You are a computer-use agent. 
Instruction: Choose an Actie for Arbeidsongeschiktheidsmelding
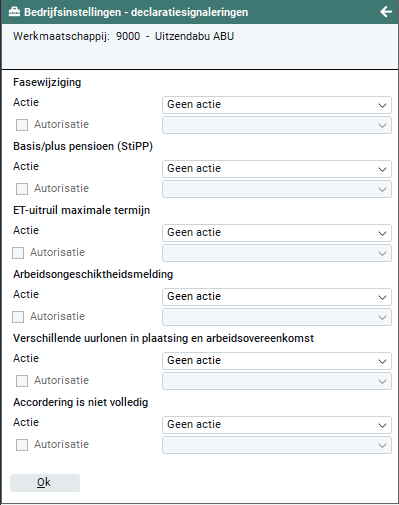point(277,297)
